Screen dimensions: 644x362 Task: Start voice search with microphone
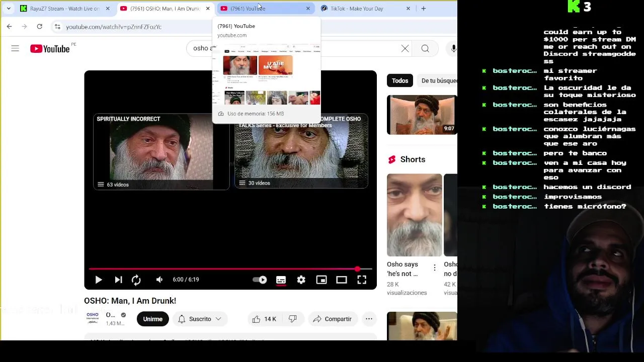click(453, 48)
